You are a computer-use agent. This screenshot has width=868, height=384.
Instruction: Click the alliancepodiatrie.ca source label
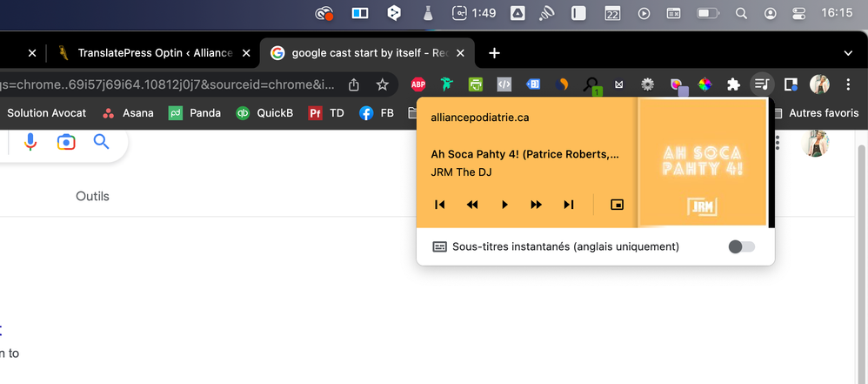[x=480, y=118]
